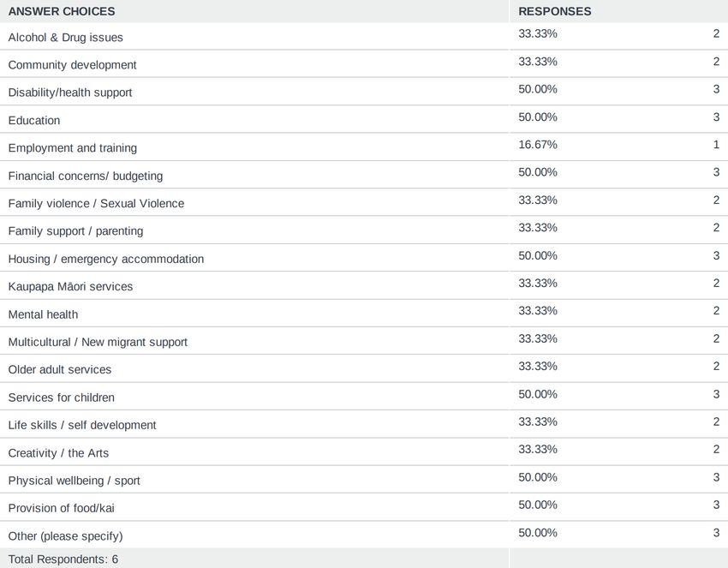
Task: Select the Alcohol & Drug issues row
Action: tap(364, 36)
